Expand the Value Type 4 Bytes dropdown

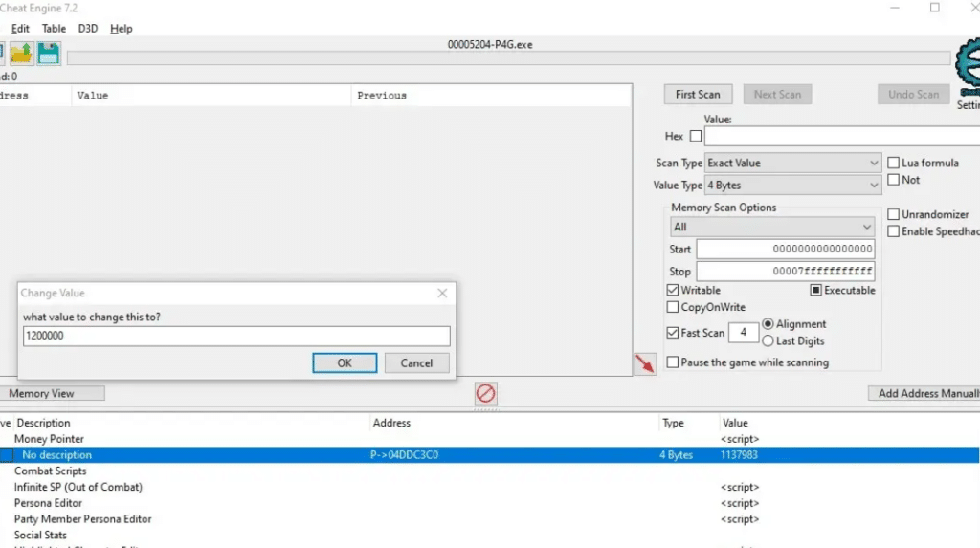click(792, 186)
